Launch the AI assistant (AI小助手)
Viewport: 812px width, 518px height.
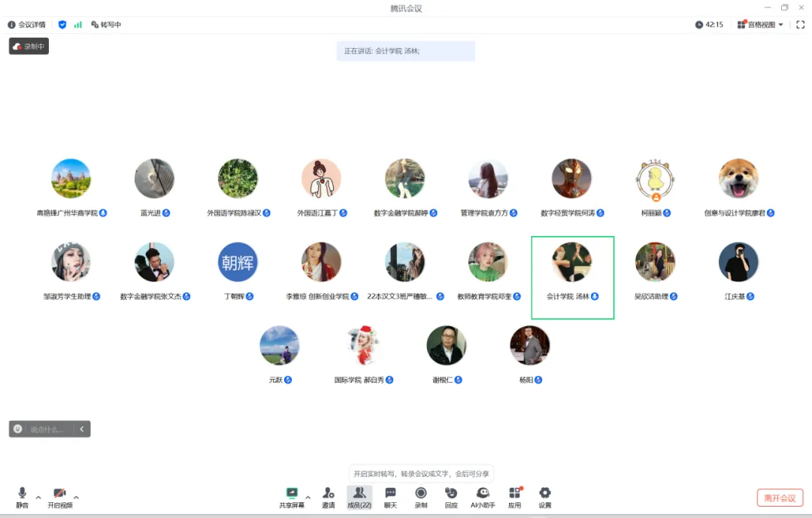483,496
